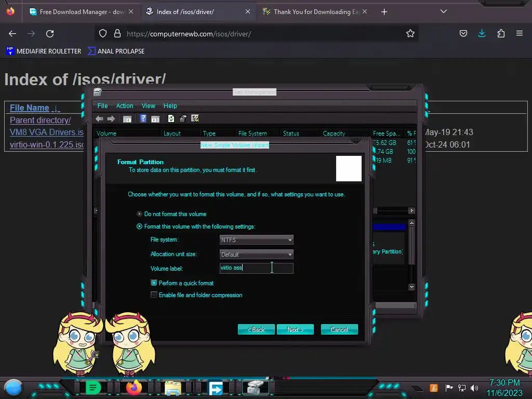Click the orange Java tray icon
This screenshot has width=532, height=399.
[433, 388]
